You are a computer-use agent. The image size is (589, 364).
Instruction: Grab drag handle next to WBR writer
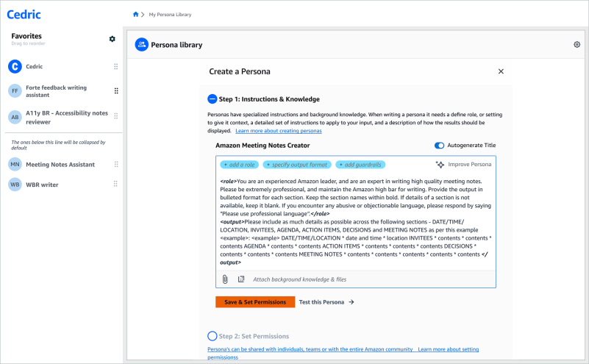tap(115, 185)
